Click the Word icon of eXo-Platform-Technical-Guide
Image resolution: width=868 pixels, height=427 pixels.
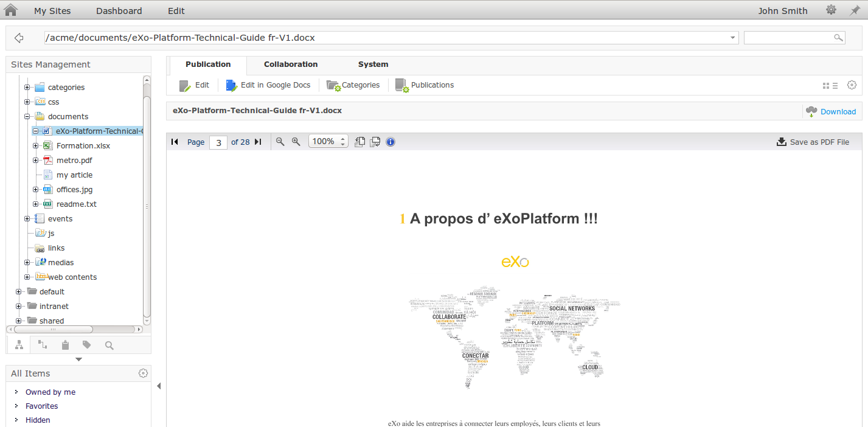click(x=46, y=131)
